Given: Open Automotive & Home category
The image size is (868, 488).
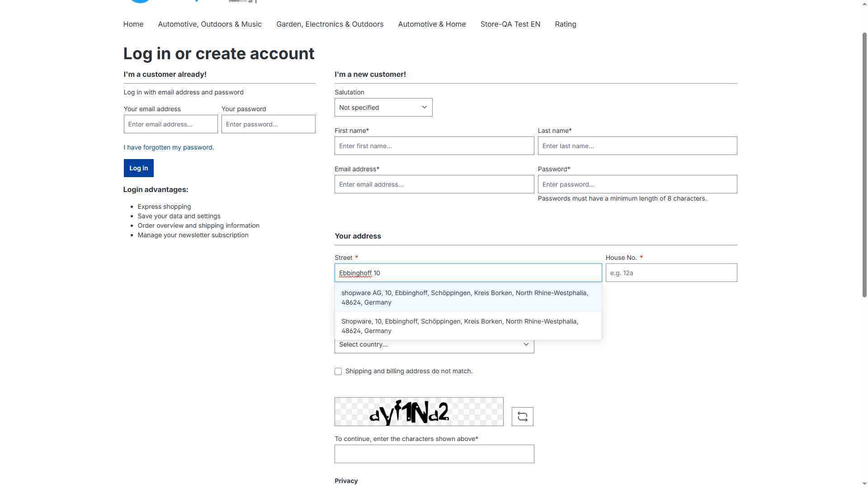Looking at the screenshot, I should point(432,24).
